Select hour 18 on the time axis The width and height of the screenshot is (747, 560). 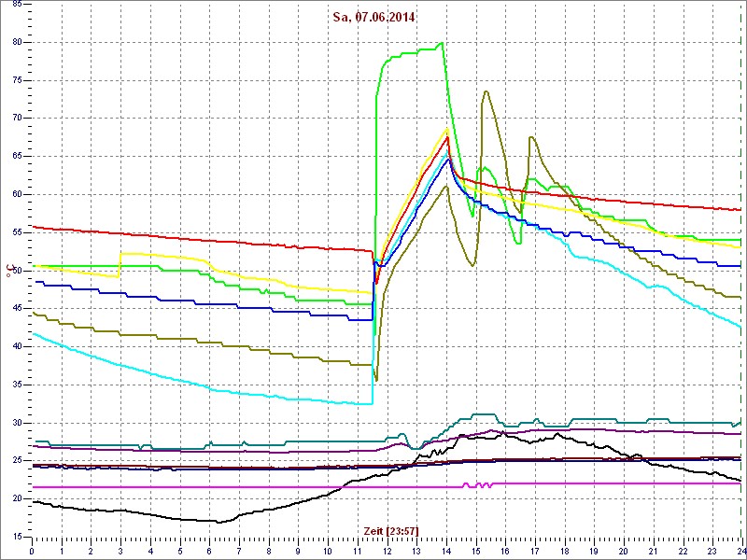click(x=565, y=551)
